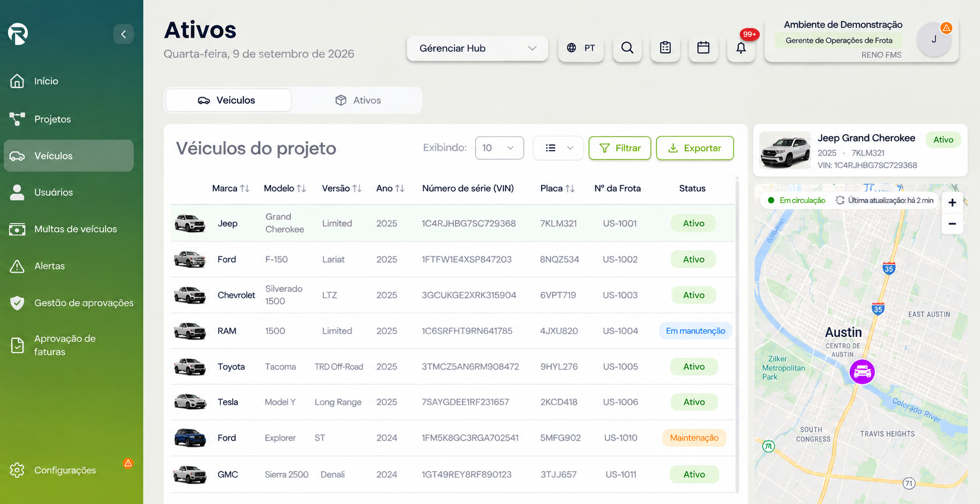Click the RENO logo in sidebar
The height and width of the screenshot is (504, 980).
click(18, 34)
